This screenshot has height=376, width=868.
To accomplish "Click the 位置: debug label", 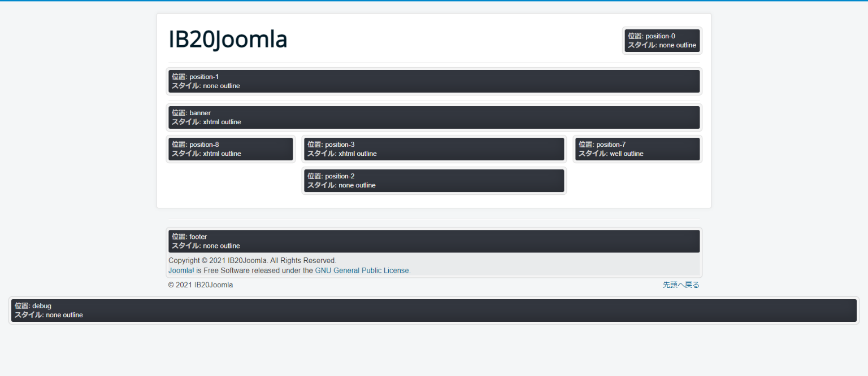I will pyautogui.click(x=33, y=306).
